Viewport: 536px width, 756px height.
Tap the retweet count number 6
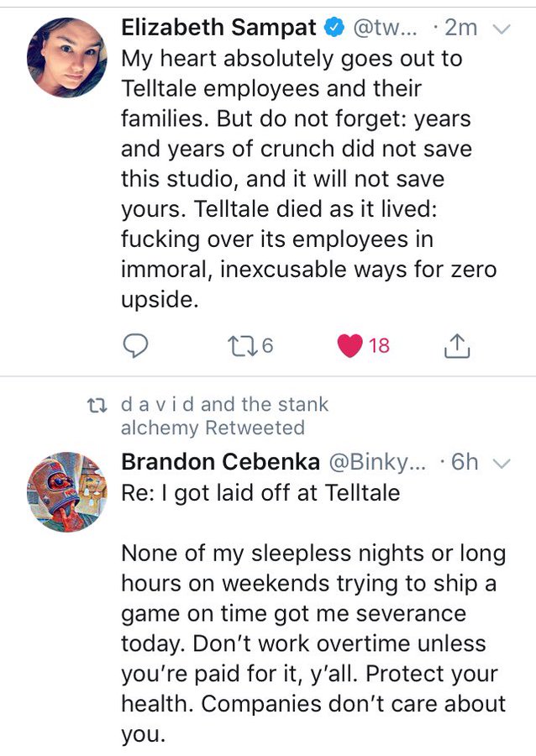click(x=268, y=345)
